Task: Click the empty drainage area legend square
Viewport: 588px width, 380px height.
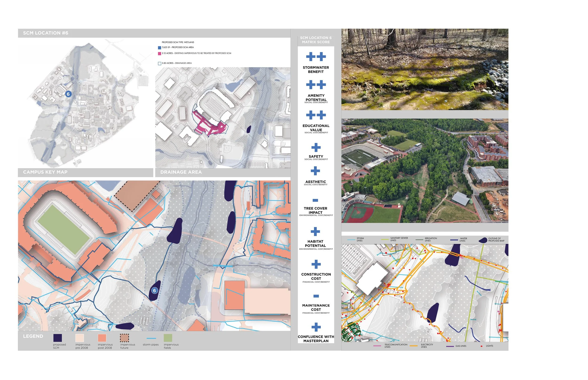Action: click(x=159, y=63)
